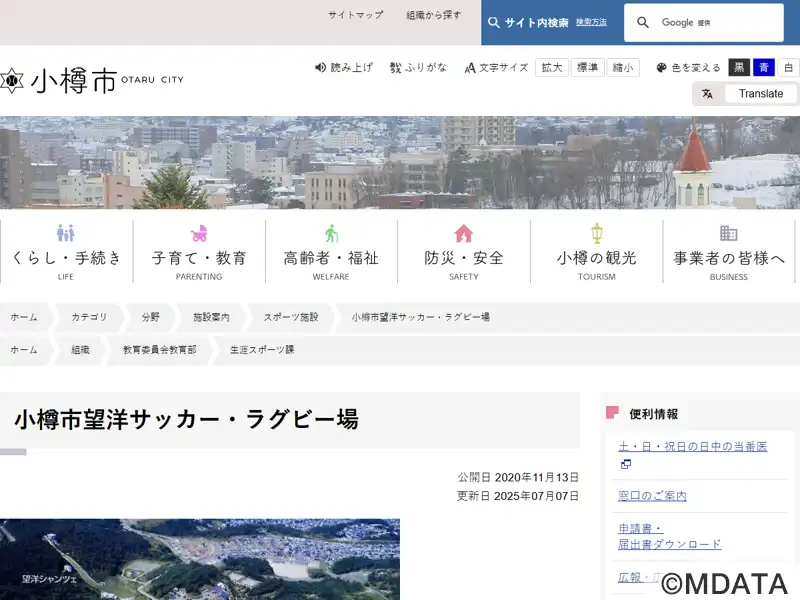The height and width of the screenshot is (600, 800).
Task: Open the 組織から探す link
Action: (x=434, y=16)
